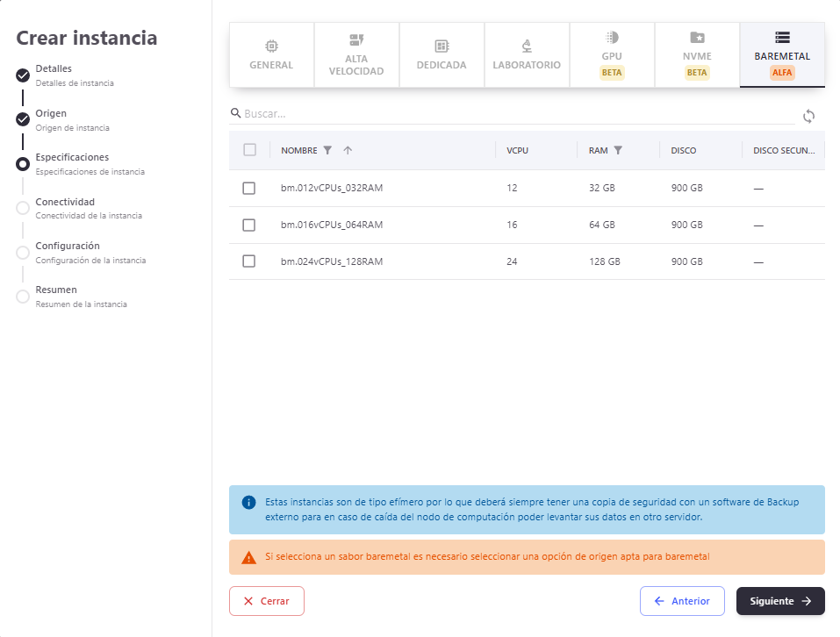Screen dimensions: 840x637
Task: Tick the bm.016vCPUs_064RAM row checkbox
Action: [x=249, y=225]
